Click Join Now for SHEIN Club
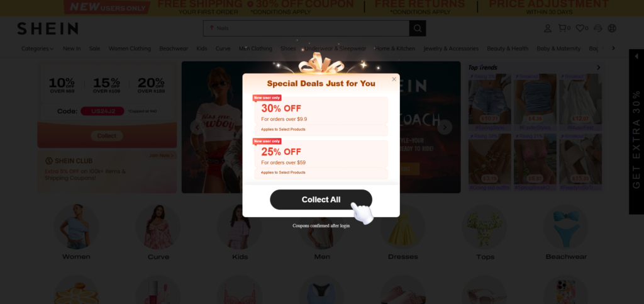Screen dimensions: 644x304 tap(161, 155)
